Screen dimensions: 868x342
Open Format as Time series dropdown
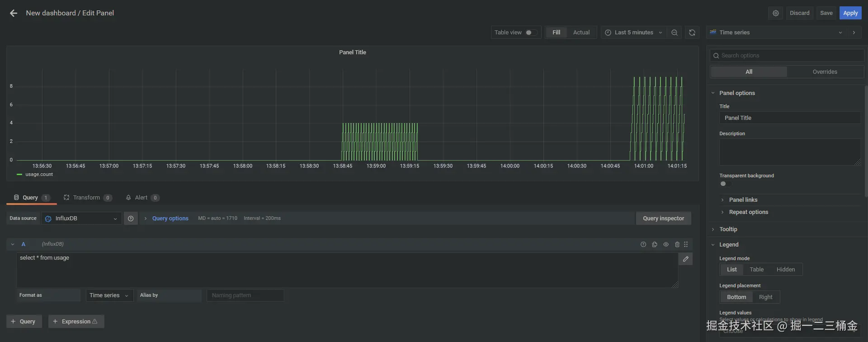109,295
